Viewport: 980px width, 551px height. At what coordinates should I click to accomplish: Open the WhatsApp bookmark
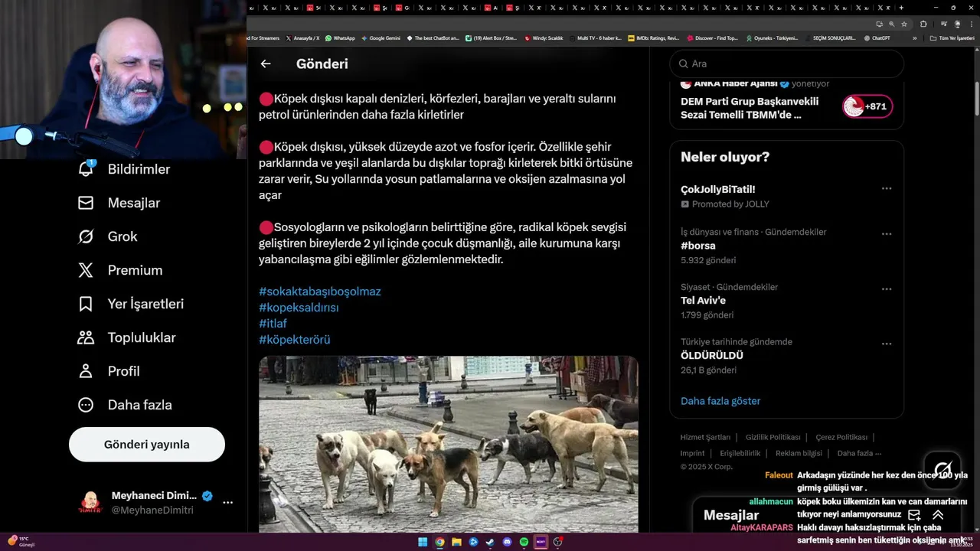tap(340, 37)
